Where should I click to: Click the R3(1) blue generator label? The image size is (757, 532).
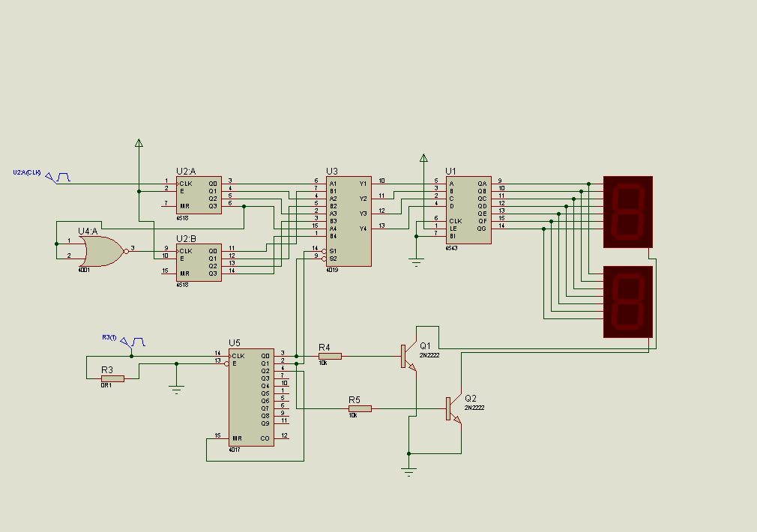[109, 337]
